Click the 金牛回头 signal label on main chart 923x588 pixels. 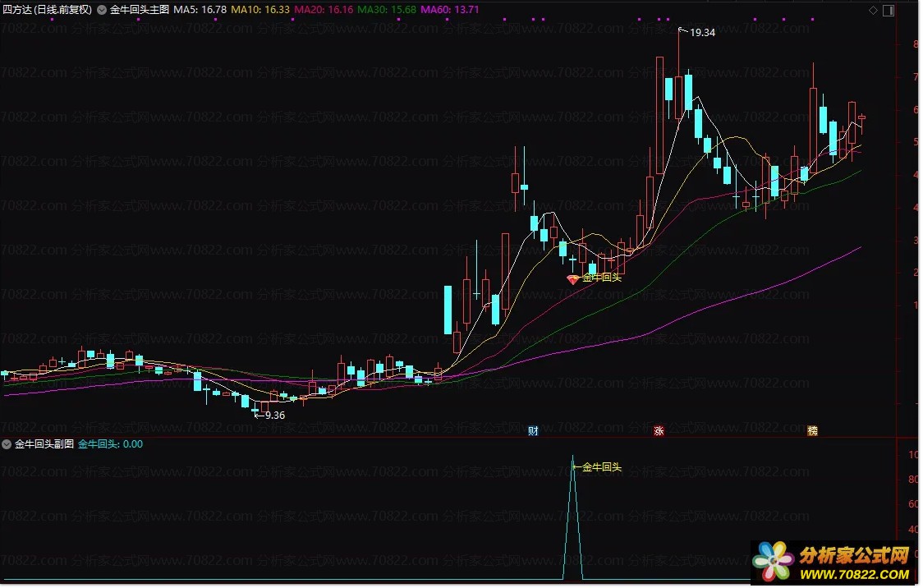(x=602, y=278)
